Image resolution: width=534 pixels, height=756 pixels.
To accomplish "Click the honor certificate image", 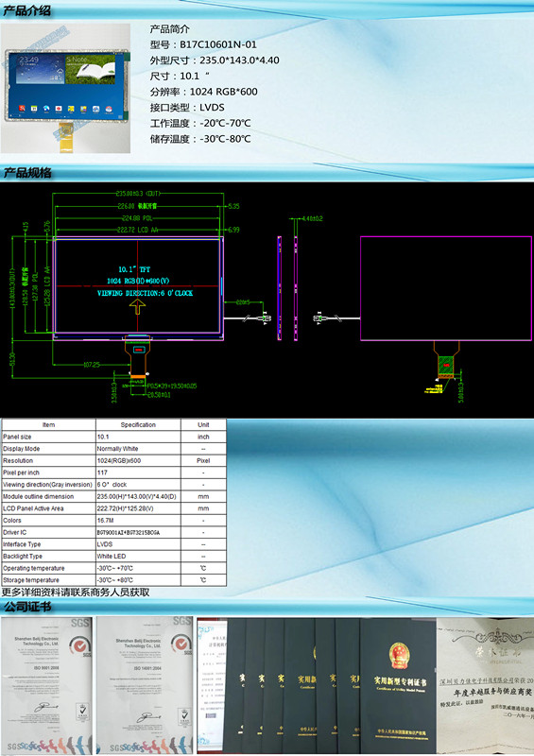I will 485,686.
